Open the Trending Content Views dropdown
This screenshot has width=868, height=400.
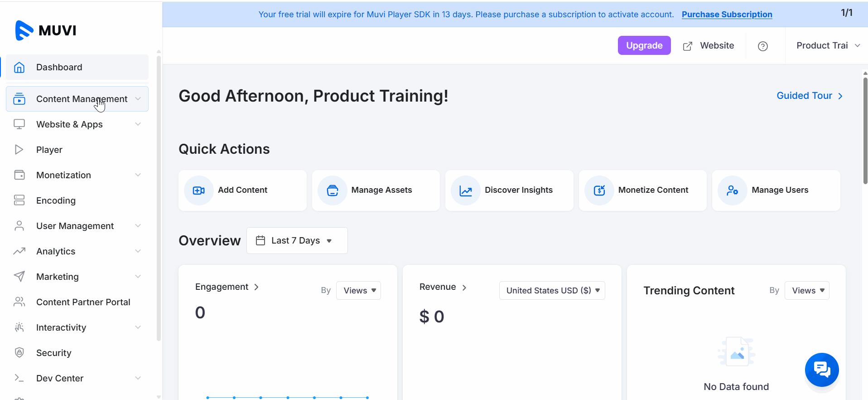click(x=807, y=291)
